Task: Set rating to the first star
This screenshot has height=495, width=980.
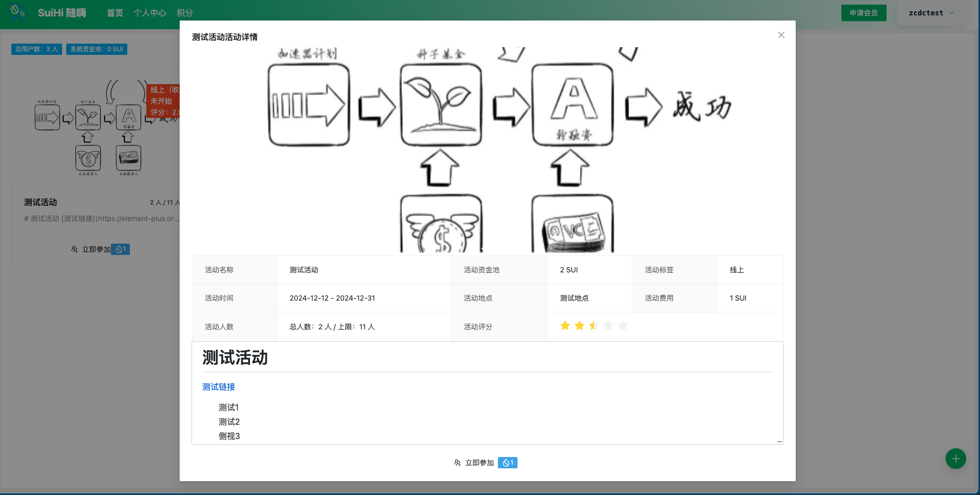Action: coord(565,326)
